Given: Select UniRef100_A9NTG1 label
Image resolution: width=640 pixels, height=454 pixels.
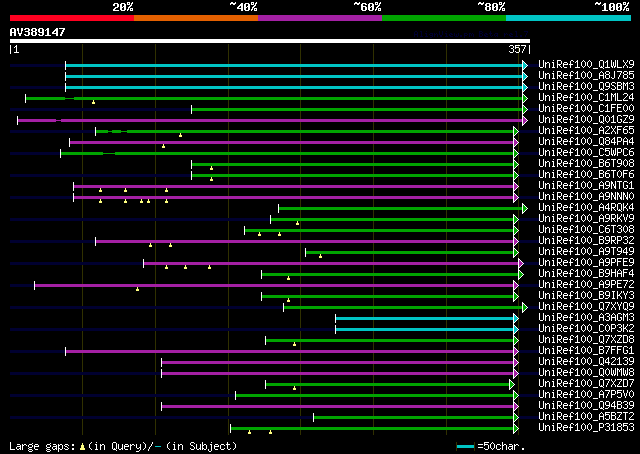Looking at the screenshot, I should (586, 186).
